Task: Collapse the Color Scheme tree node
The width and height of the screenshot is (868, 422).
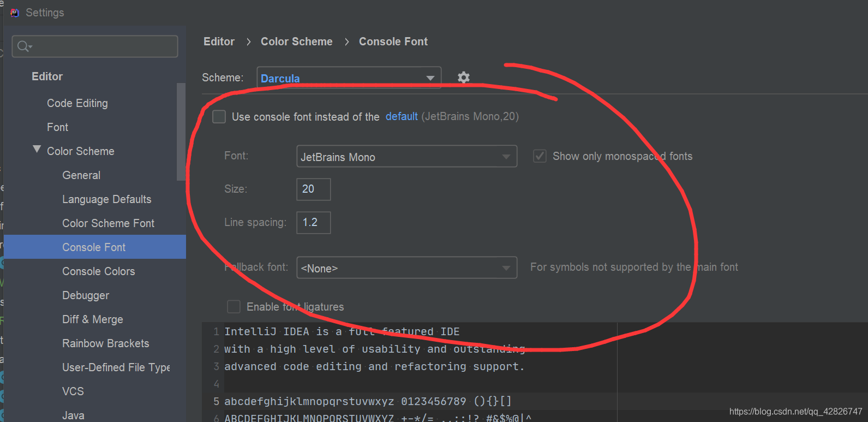Action: click(x=37, y=150)
